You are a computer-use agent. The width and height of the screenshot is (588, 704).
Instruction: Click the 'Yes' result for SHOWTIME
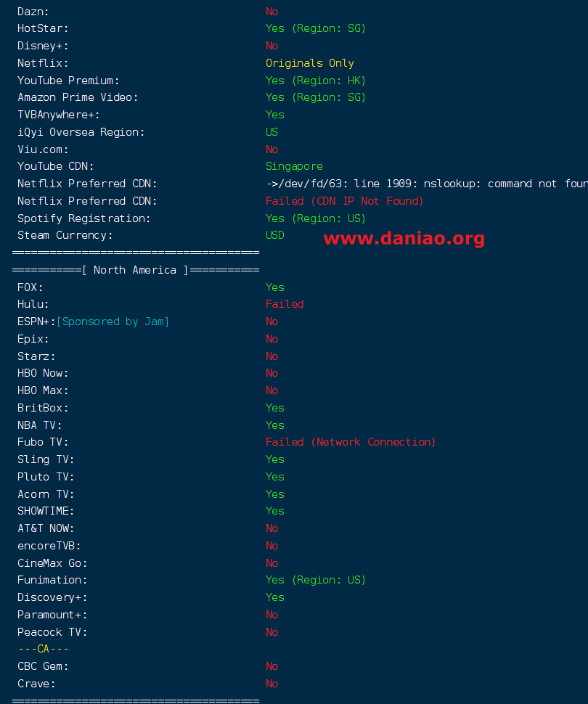pyautogui.click(x=275, y=512)
